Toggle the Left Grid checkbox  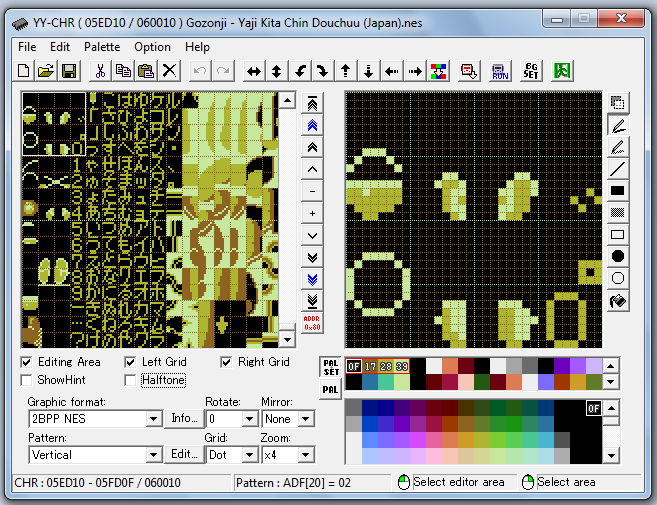point(130,362)
